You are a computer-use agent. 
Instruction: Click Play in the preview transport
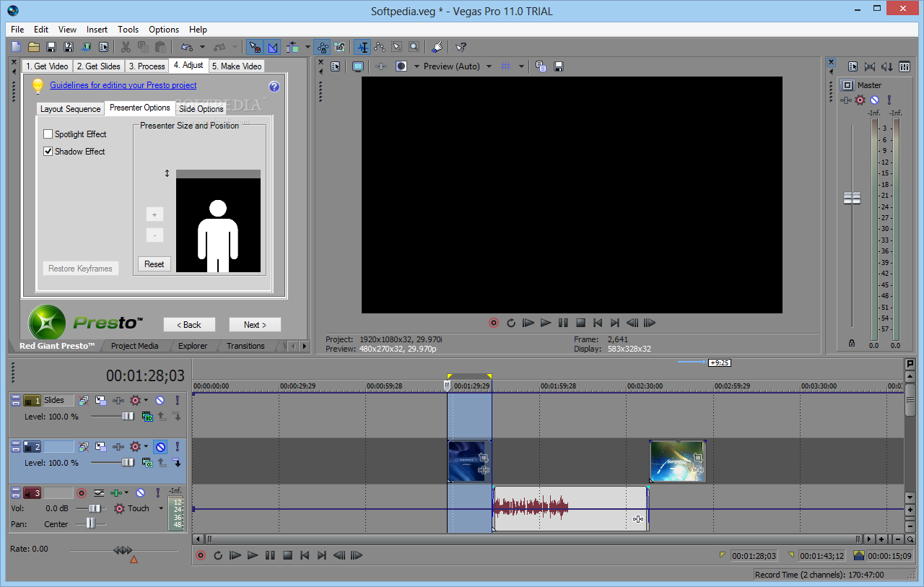coord(546,323)
